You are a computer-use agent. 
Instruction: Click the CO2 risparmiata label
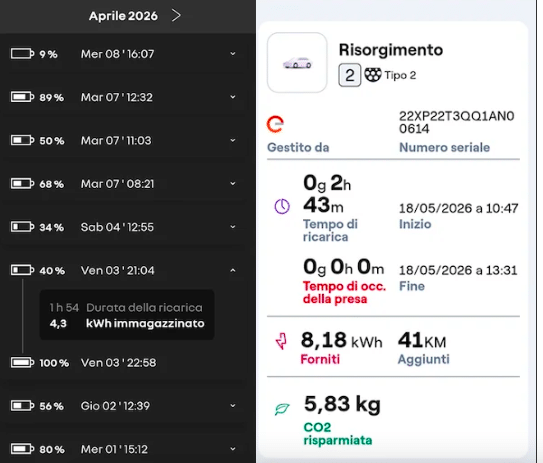pyautogui.click(x=338, y=434)
